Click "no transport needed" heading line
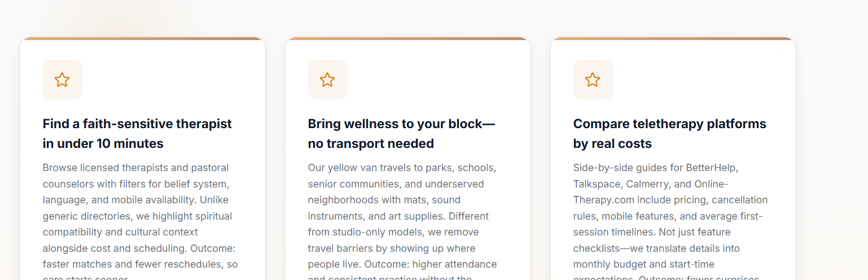This screenshot has height=280, width=868. click(371, 143)
